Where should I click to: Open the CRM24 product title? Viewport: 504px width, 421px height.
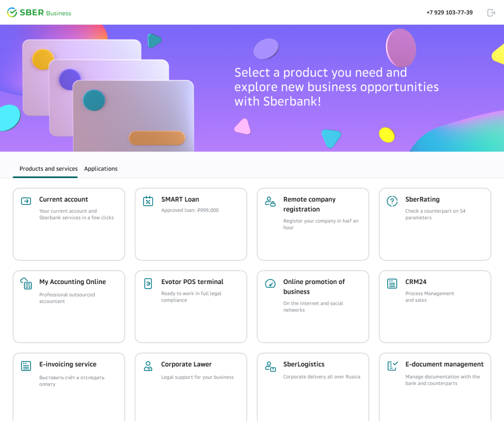point(416,282)
